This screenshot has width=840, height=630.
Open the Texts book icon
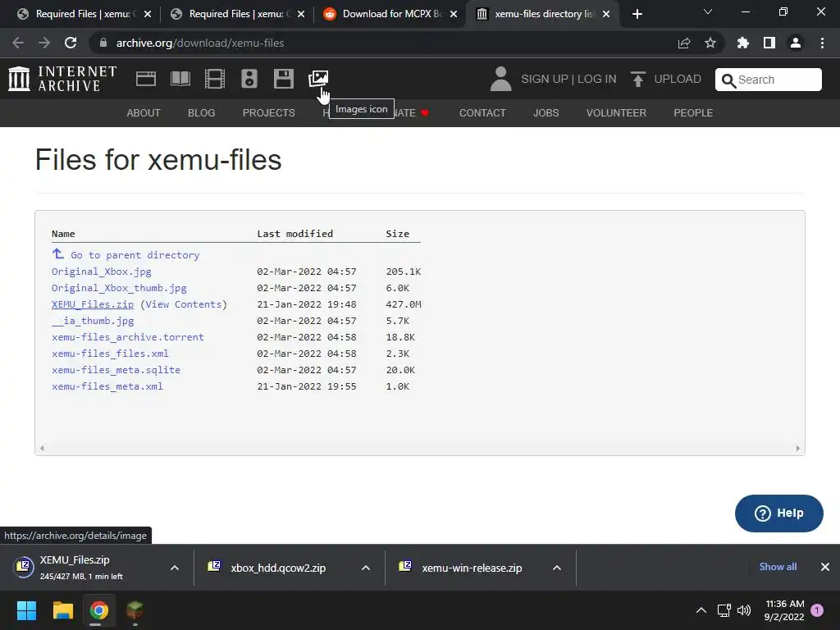[180, 79]
